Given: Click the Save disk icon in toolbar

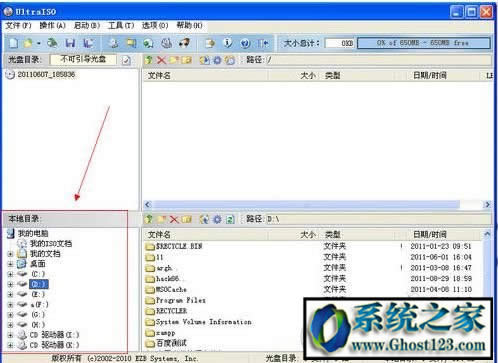Looking at the screenshot, I should pyautogui.click(x=70, y=43).
